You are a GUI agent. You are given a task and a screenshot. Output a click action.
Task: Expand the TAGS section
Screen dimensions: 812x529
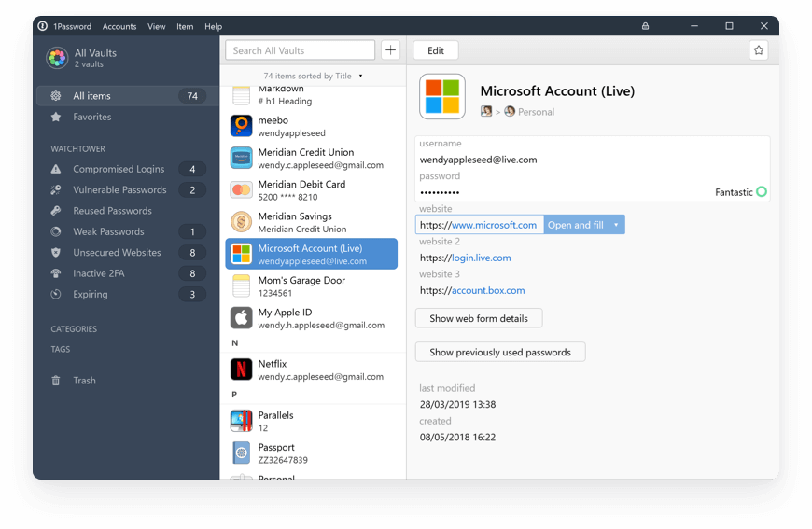(60, 349)
